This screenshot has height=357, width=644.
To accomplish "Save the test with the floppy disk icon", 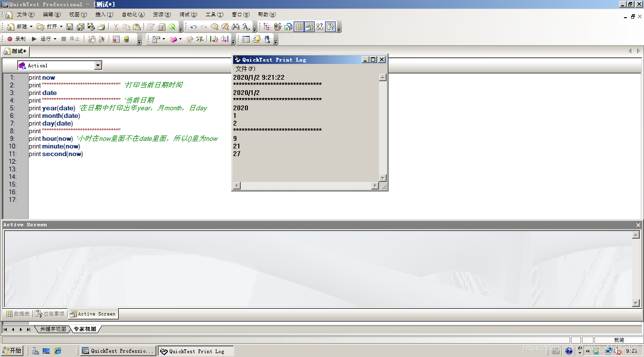I will pyautogui.click(x=70, y=27).
